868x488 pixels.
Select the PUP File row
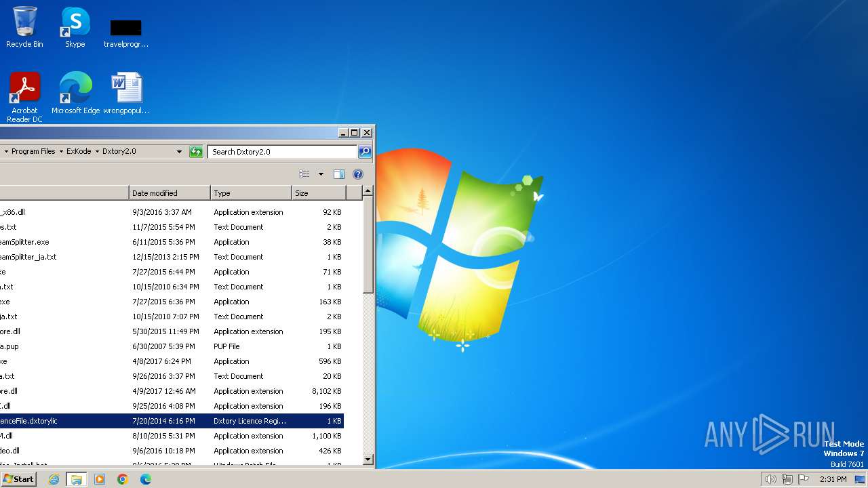[172, 346]
